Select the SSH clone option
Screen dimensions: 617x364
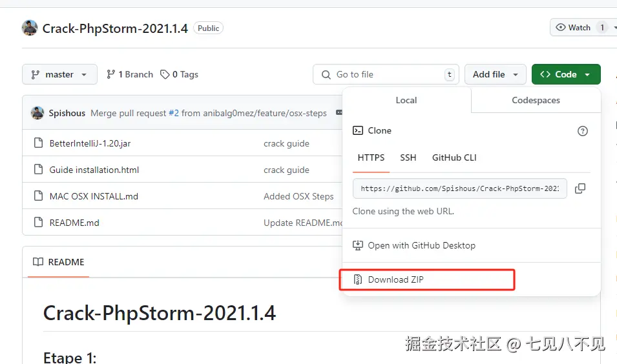[x=408, y=158]
